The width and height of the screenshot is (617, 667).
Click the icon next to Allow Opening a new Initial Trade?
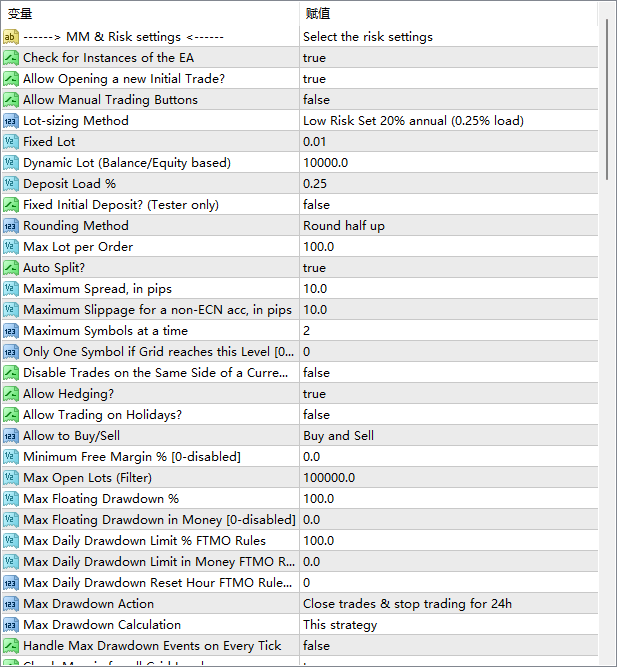pos(11,79)
